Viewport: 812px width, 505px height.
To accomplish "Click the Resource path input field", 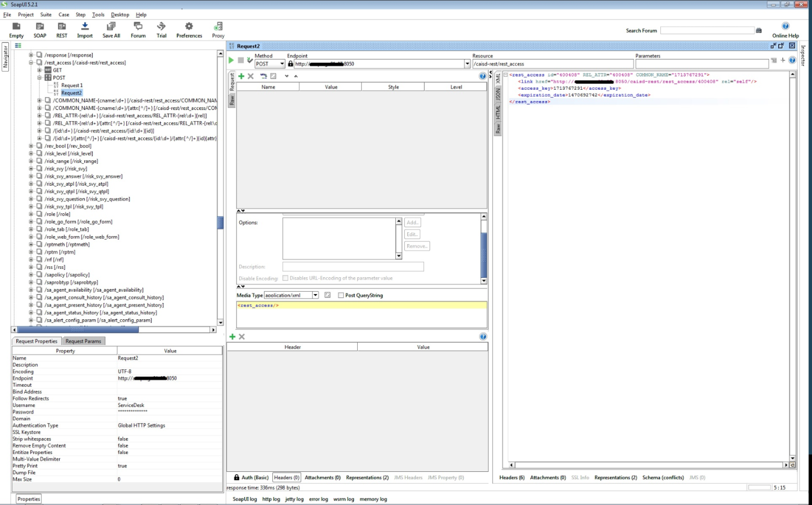I will 553,64.
